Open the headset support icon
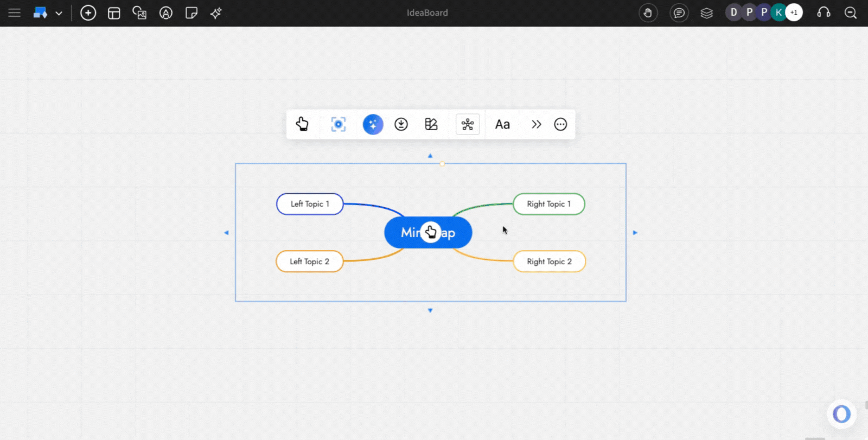This screenshot has height=440, width=868. [x=824, y=12]
